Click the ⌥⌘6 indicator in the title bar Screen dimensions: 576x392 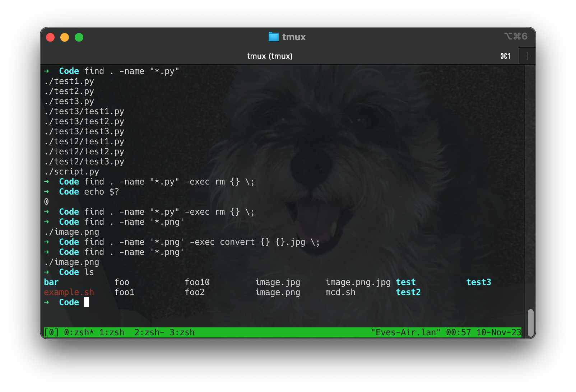(516, 36)
